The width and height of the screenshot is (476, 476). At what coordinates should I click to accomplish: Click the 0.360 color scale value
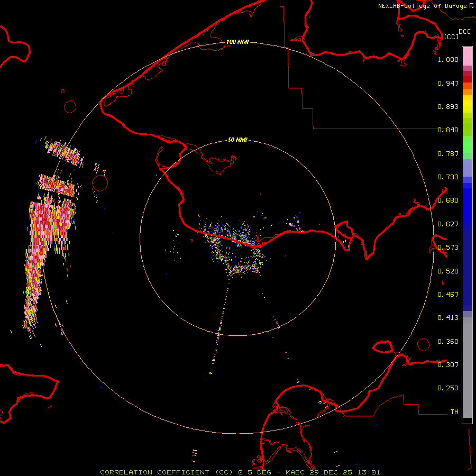[448, 342]
